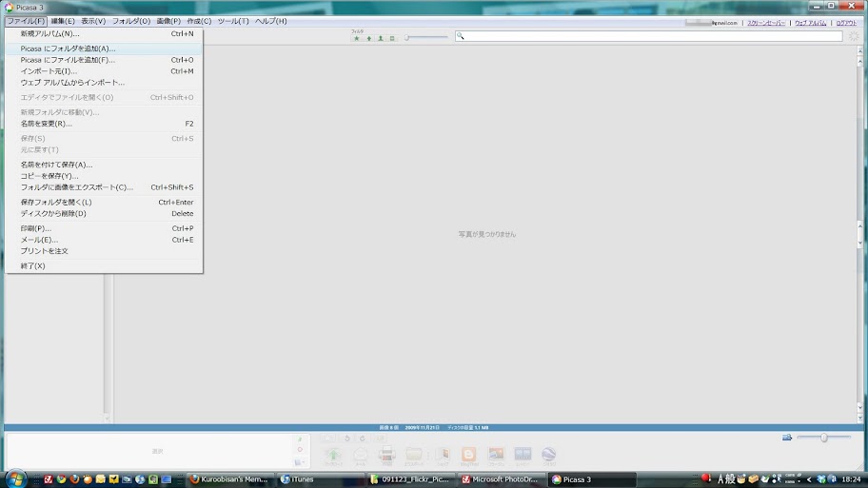Screen dimensions: 868x488
Task: Launch Firefox from quick launch
Action: coord(74,479)
